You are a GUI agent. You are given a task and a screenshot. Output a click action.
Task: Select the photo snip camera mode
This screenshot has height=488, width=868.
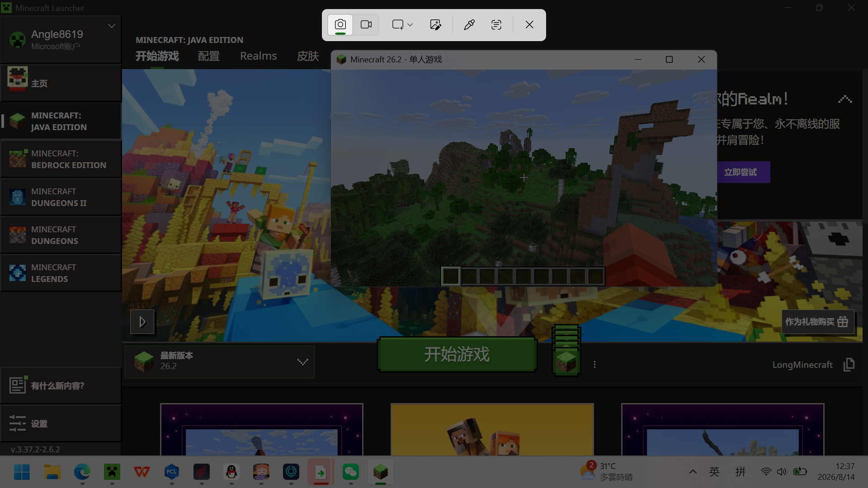pos(340,25)
